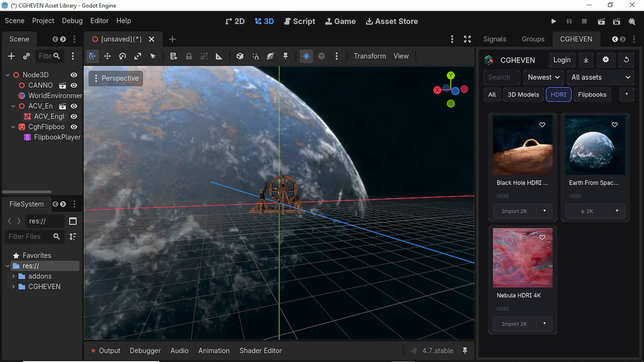This screenshot has width=644, height=362.
Task: Open the All assets filter dropdown
Action: point(600,77)
